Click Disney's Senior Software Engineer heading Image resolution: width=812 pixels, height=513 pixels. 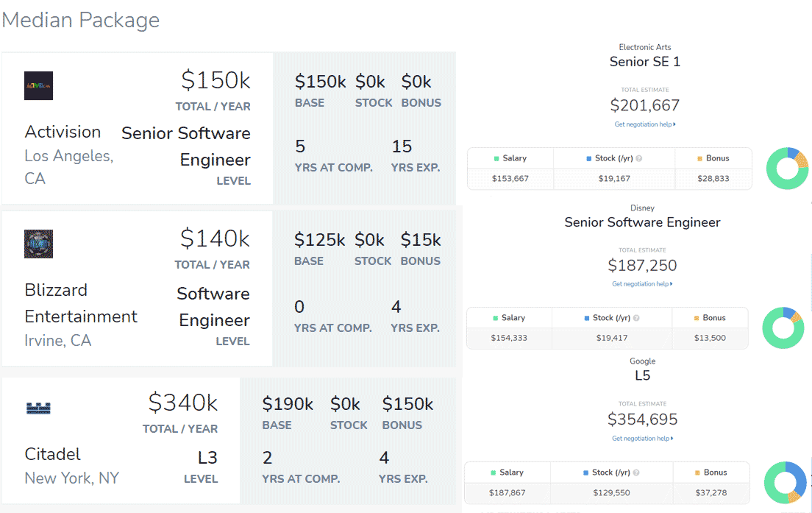coord(642,222)
